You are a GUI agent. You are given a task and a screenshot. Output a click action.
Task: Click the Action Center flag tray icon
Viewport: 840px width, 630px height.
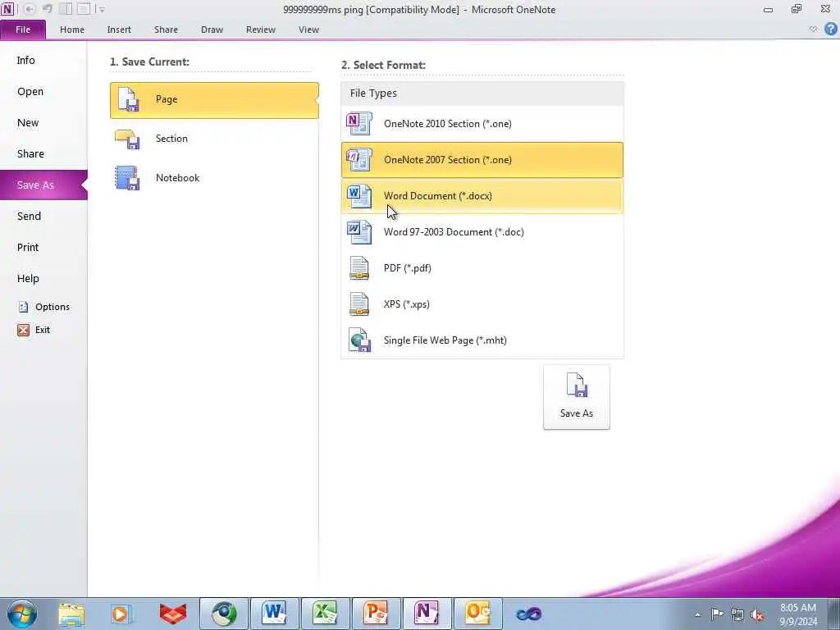(x=717, y=614)
